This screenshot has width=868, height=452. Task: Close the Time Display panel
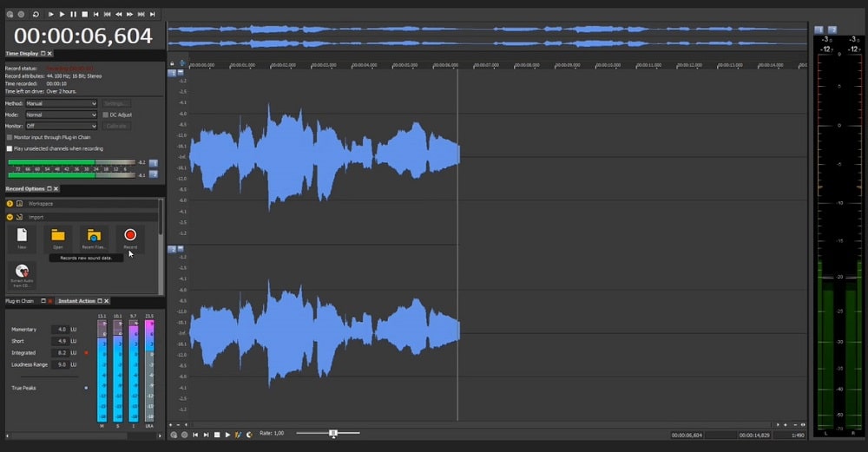coord(49,54)
